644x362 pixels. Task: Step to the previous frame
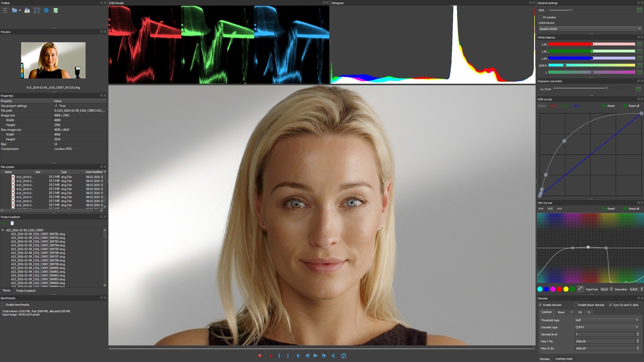tap(307, 356)
